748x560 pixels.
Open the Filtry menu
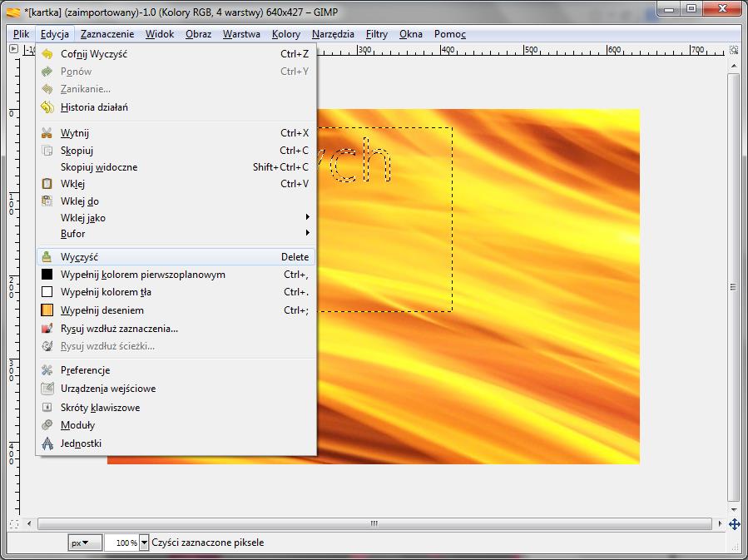point(376,34)
